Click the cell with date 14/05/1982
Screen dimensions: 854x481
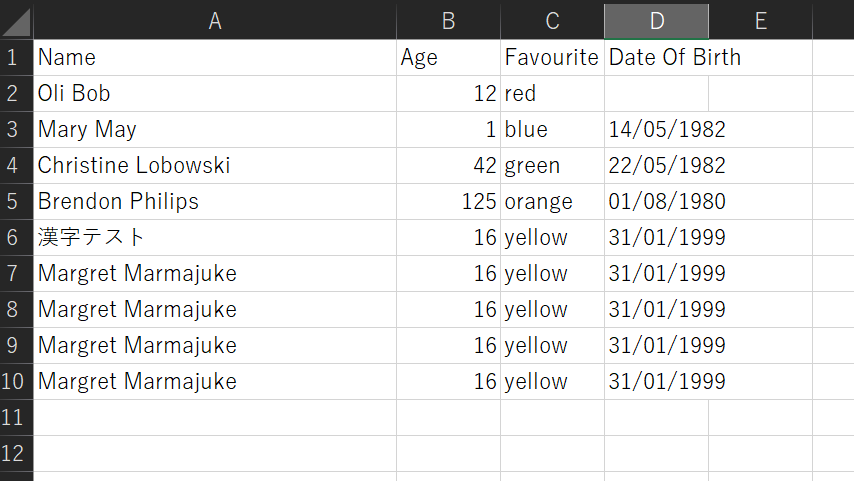(x=667, y=129)
